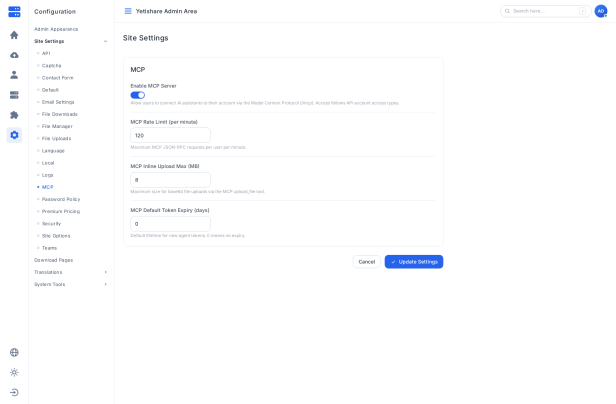
Task: Toggle the hamburger menu icon
Action: click(x=128, y=11)
